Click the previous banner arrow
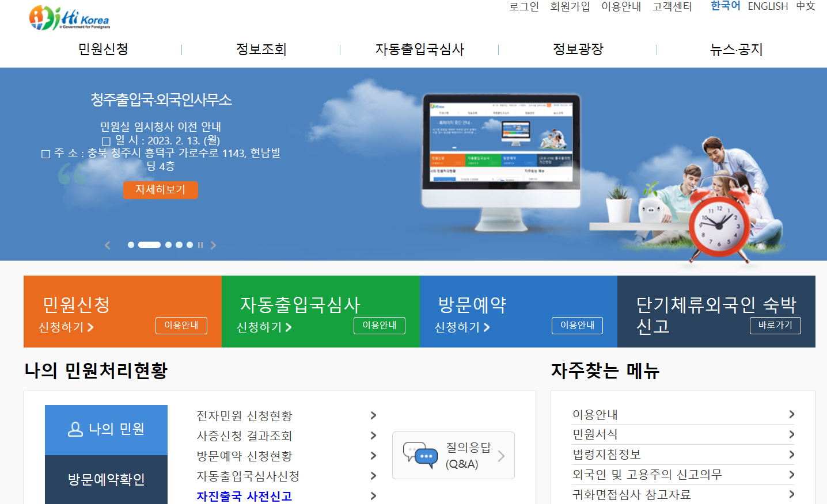Screen dimensions: 827x504 tap(107, 245)
